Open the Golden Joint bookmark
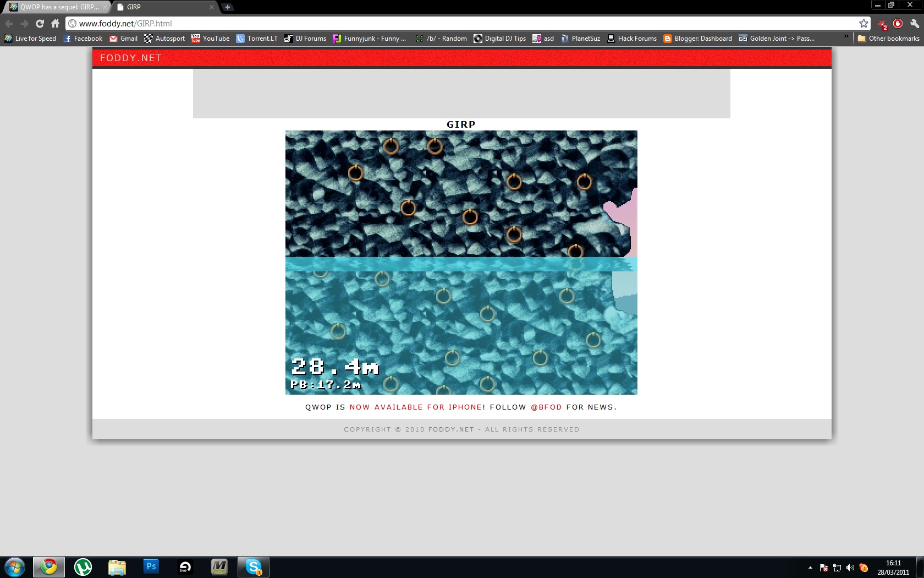This screenshot has width=924, height=578. pos(777,39)
